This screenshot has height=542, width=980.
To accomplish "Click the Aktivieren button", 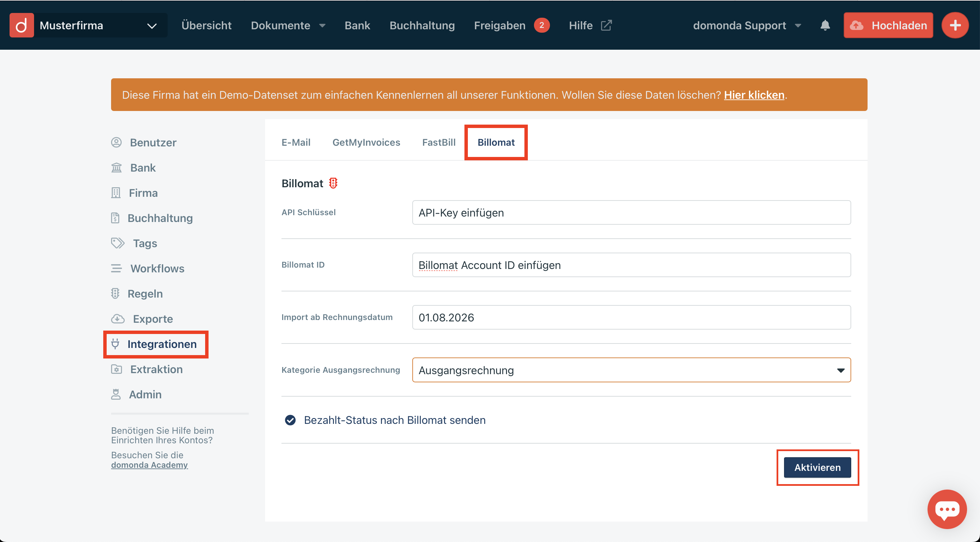I will (817, 467).
